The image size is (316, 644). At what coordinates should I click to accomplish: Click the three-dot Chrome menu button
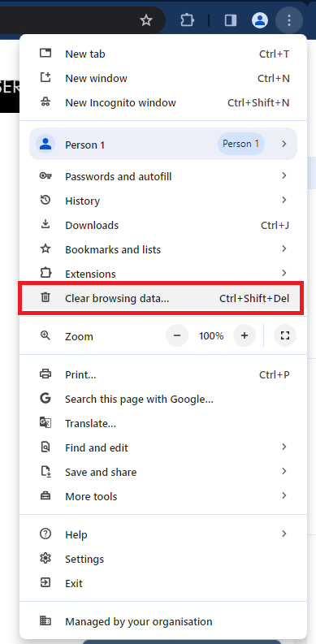289,19
